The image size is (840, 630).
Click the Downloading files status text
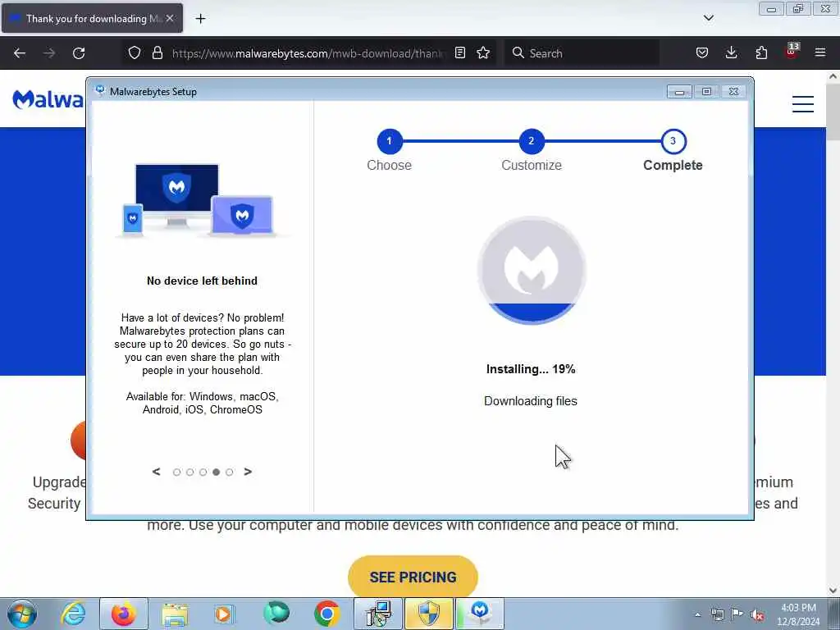point(531,401)
